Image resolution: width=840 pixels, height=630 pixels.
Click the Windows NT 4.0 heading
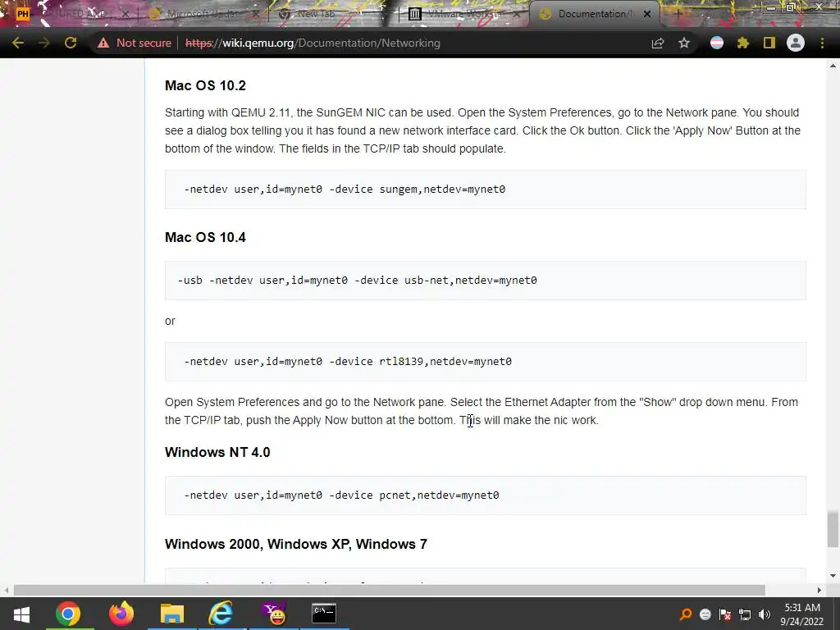(x=217, y=452)
